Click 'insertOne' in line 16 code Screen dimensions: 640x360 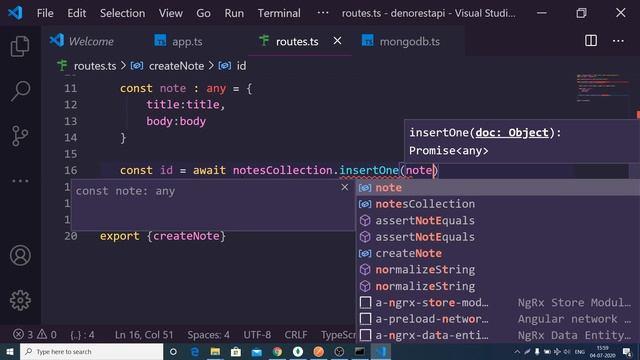point(369,170)
